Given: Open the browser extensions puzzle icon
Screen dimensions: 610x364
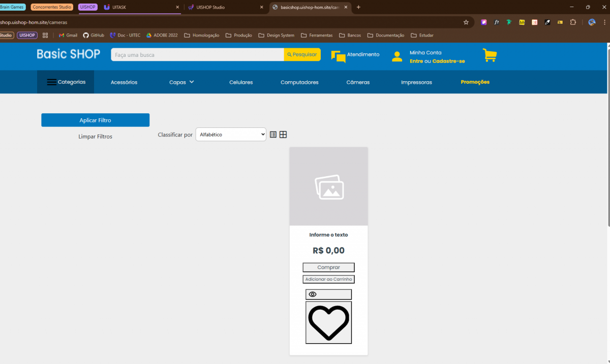Looking at the screenshot, I should [573, 22].
